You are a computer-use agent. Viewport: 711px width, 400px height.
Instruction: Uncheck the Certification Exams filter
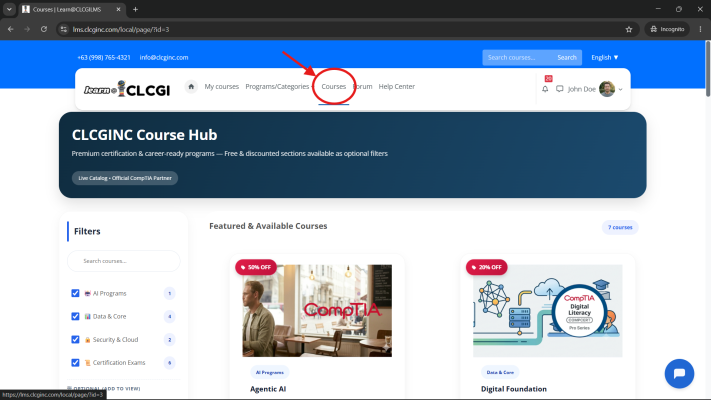click(75, 362)
